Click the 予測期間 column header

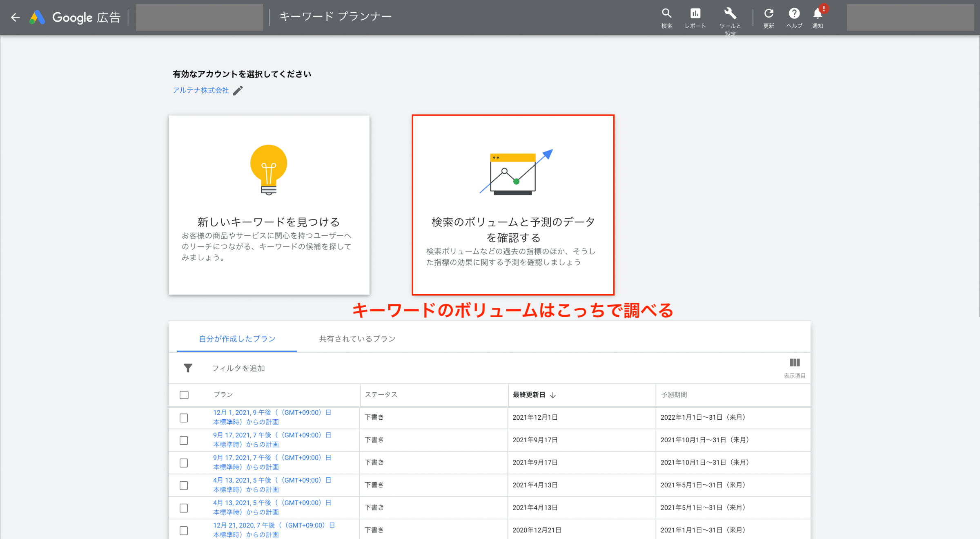(x=674, y=395)
